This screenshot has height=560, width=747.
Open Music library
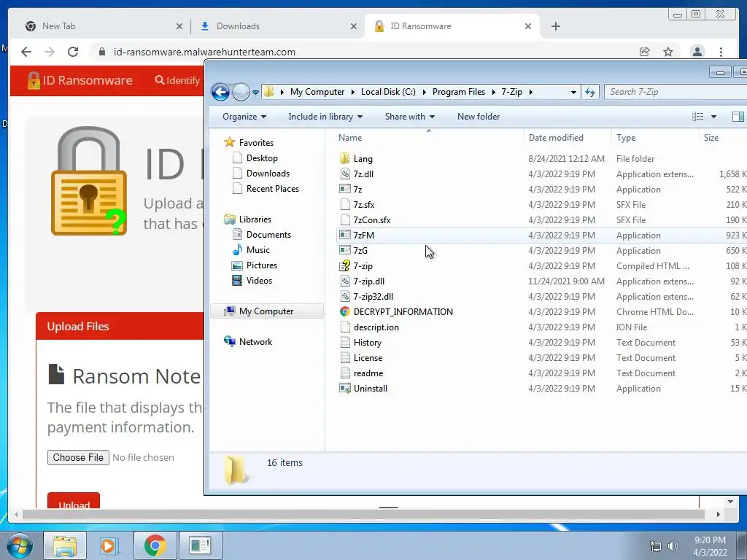(x=258, y=250)
